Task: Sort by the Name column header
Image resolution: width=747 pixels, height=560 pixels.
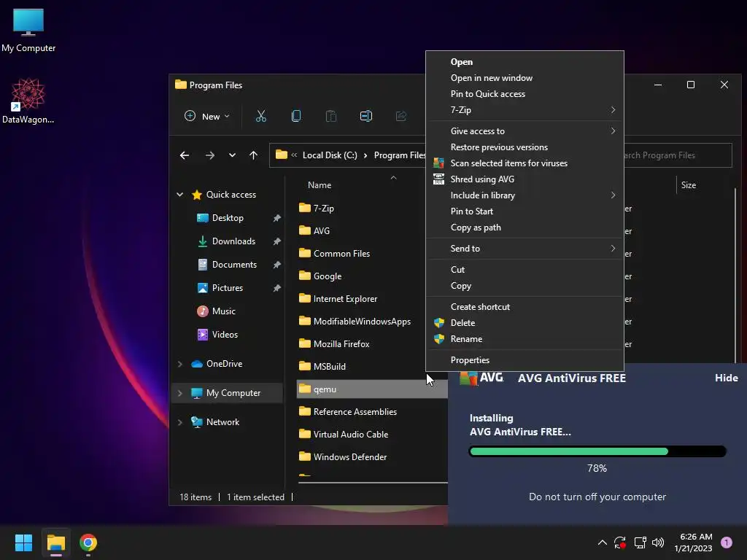Action: (x=320, y=185)
